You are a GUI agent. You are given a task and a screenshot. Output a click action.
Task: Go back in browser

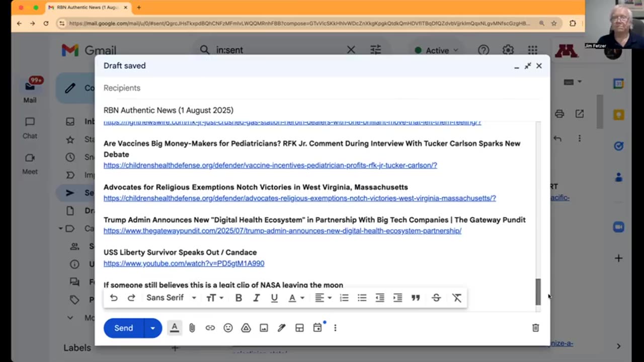19,23
